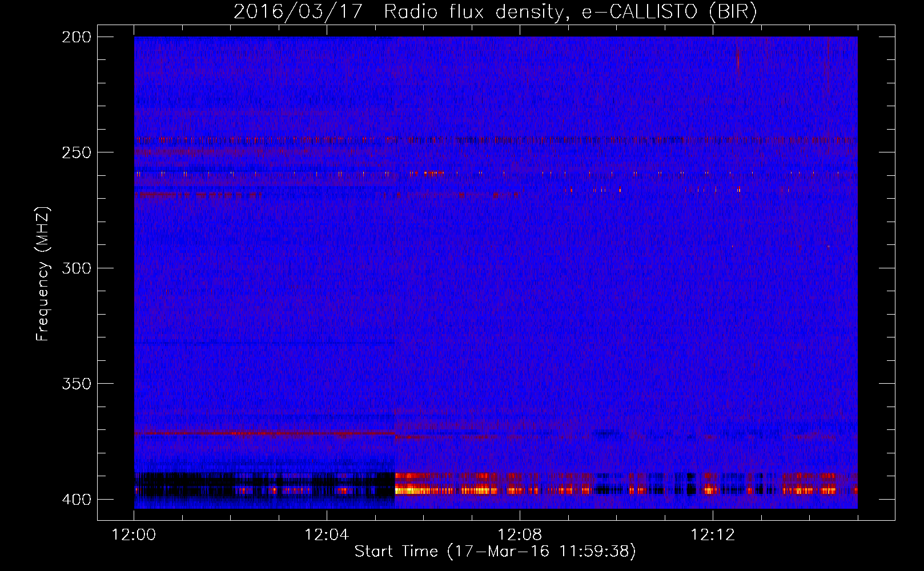Click the 250 frequency tick label
This screenshot has width=924, height=571.
(x=77, y=152)
